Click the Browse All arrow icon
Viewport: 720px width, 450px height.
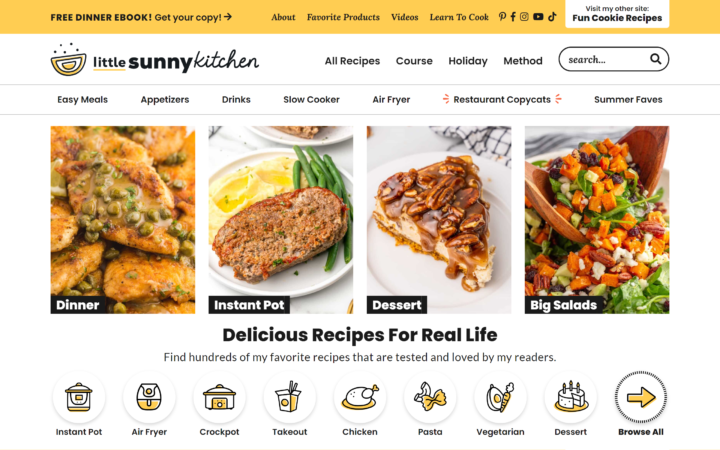pos(641,397)
